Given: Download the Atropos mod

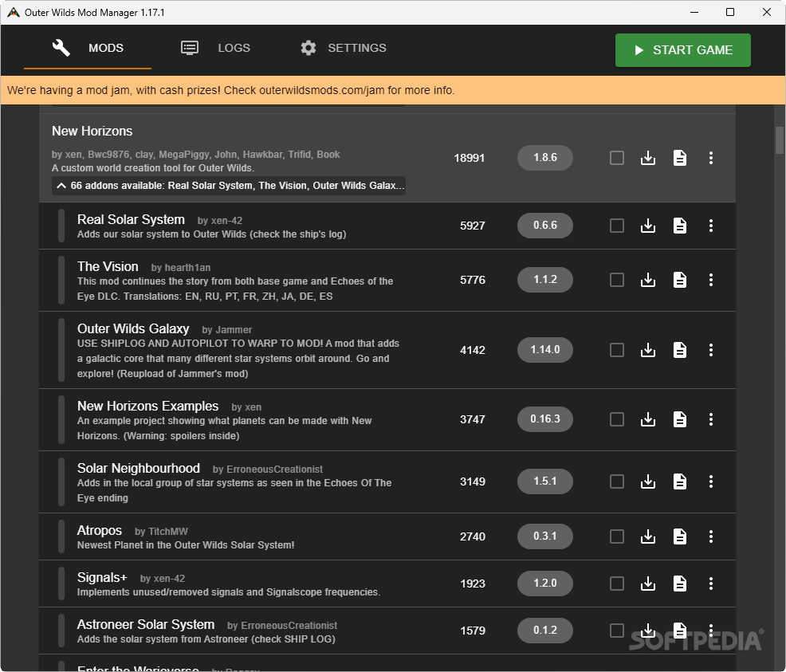Looking at the screenshot, I should click(x=647, y=536).
